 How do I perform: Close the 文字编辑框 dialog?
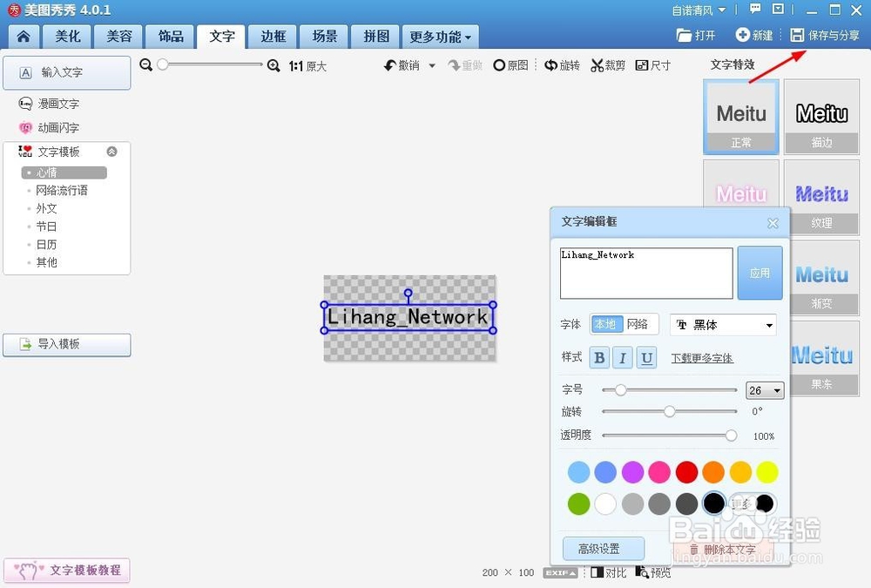[x=773, y=223]
